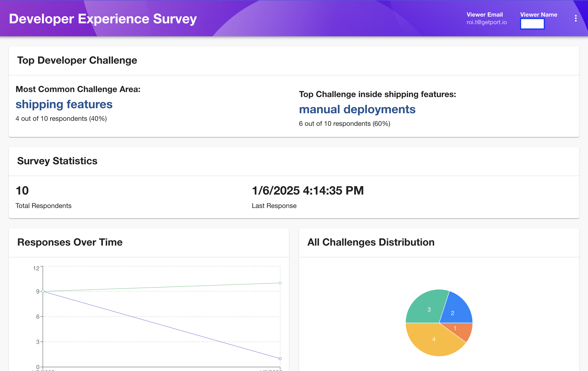
Task: Click the Top Developer Challenge section header
Action: [77, 60]
